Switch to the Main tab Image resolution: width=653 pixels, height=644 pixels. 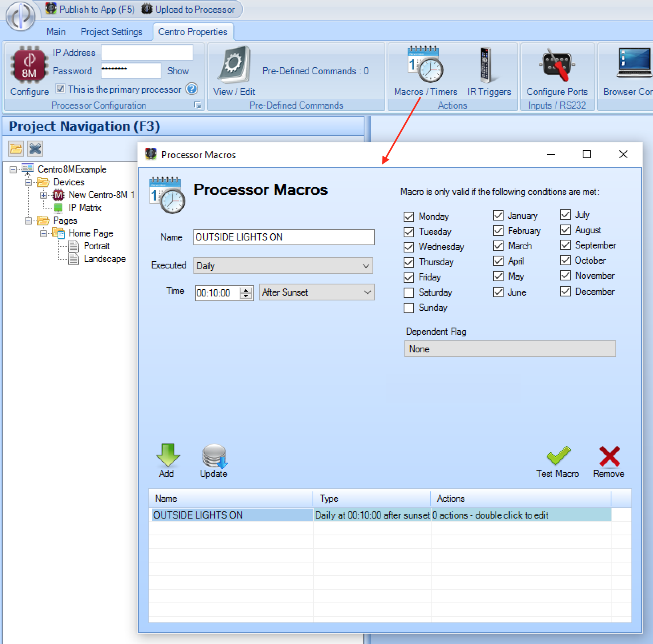(56, 32)
